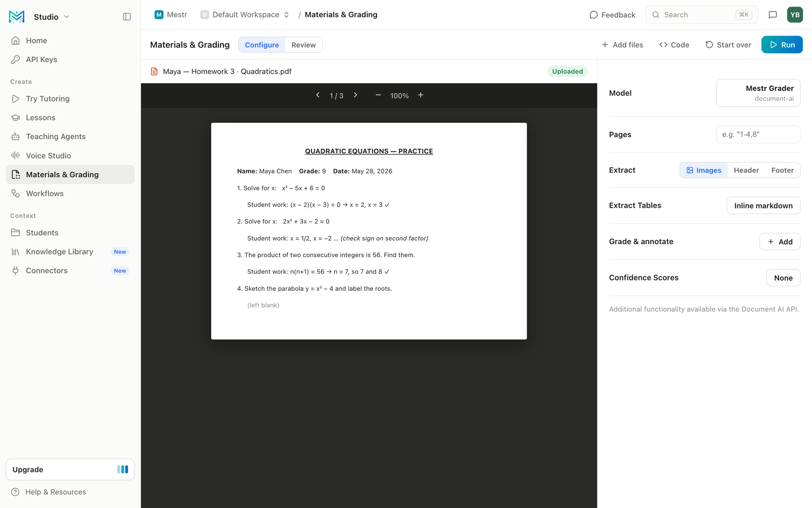Focus the Search field
This screenshot has height=508, width=812.
(701, 15)
